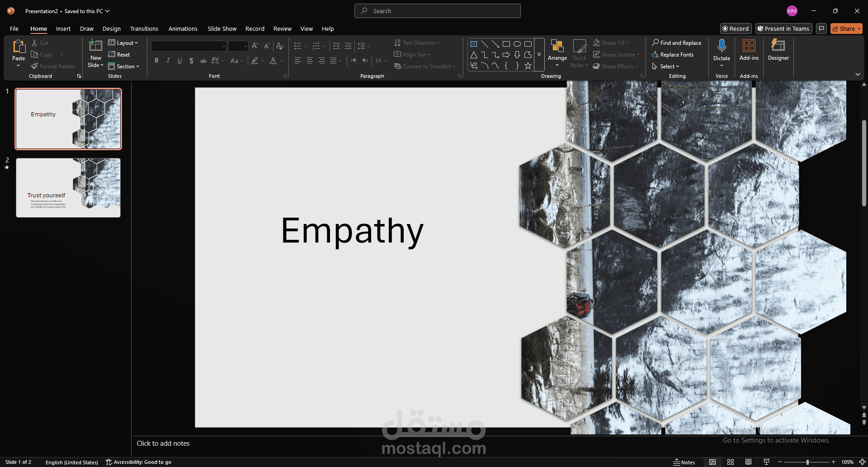Justify the paragraph text
The image size is (868, 467).
pyautogui.click(x=333, y=60)
